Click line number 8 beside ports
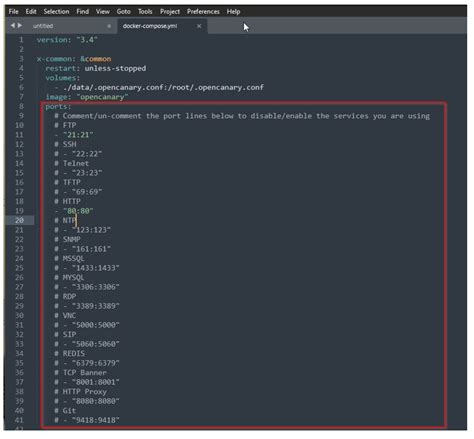 (21, 106)
